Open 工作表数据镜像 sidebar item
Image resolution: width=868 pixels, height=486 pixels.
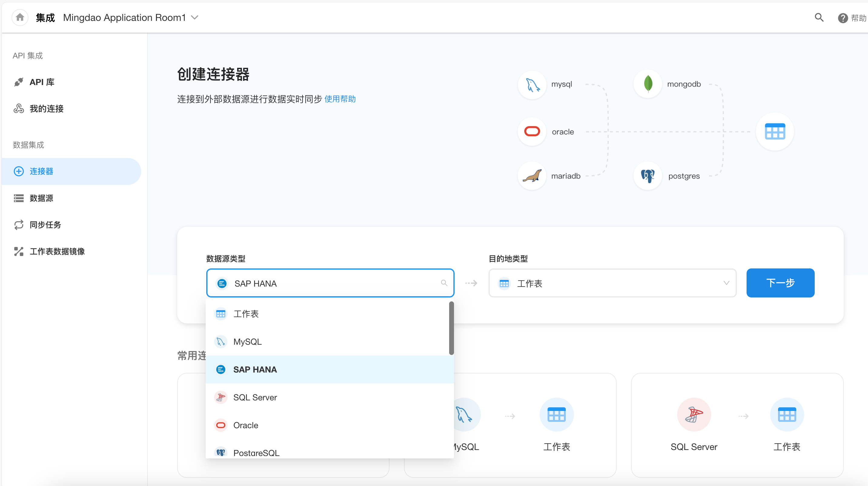point(71,251)
